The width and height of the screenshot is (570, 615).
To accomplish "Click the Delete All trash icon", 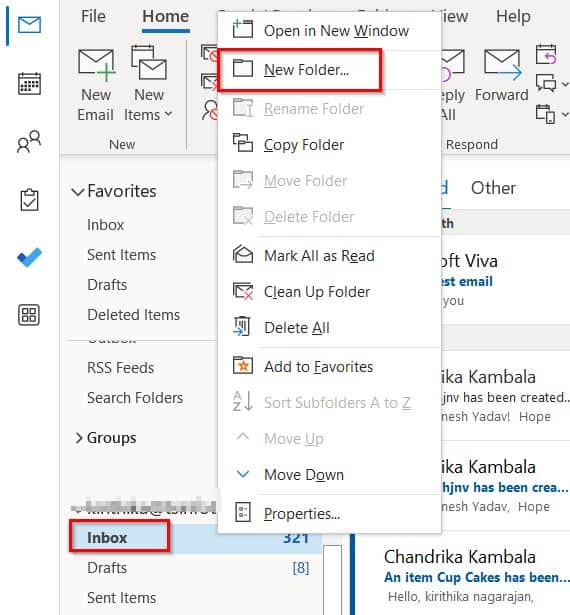I will tap(242, 326).
